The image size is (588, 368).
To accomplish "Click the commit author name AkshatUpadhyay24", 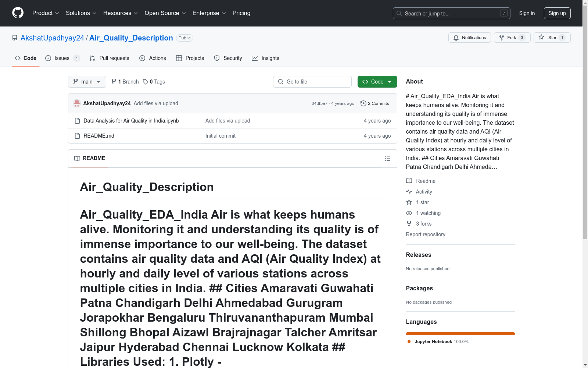I will coord(107,103).
